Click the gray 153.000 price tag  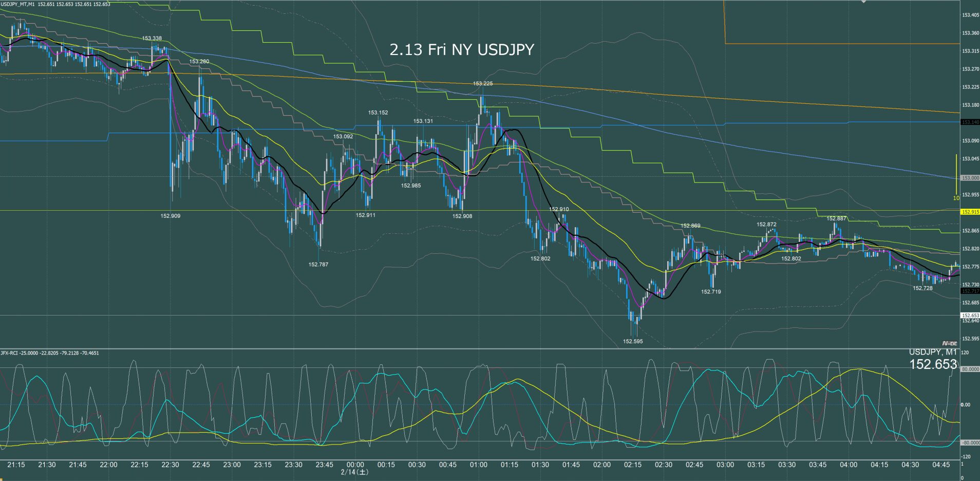pos(970,178)
